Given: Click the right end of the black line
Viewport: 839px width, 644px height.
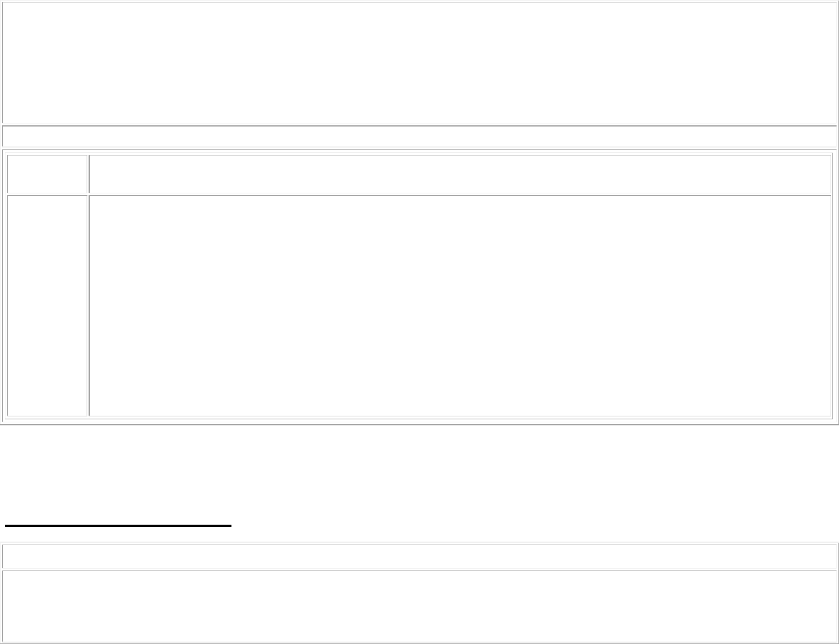Looking at the screenshot, I should [x=230, y=526].
